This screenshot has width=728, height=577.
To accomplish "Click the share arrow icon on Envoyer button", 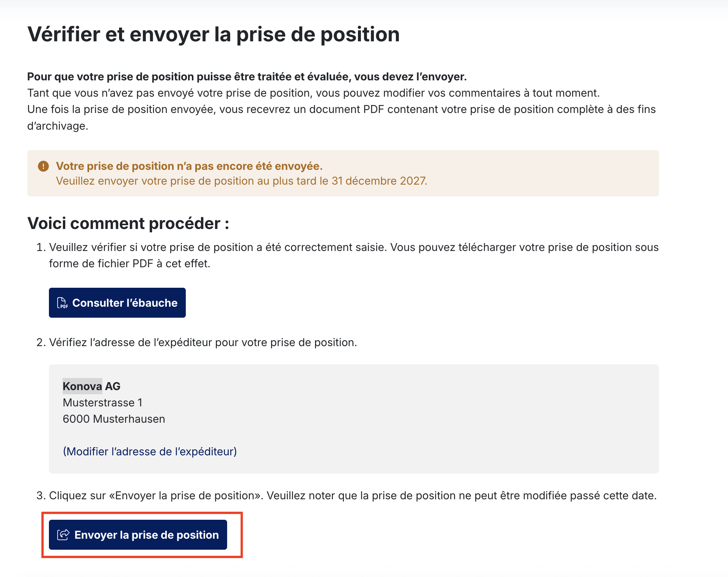I will (x=63, y=535).
